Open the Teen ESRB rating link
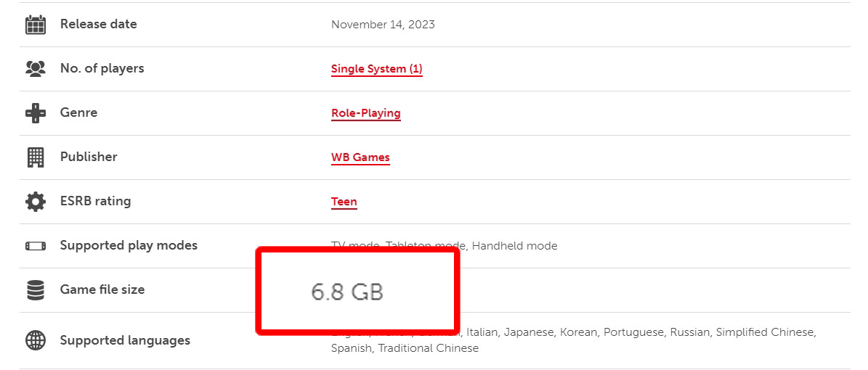This screenshot has height=370, width=868. pyautogui.click(x=344, y=202)
